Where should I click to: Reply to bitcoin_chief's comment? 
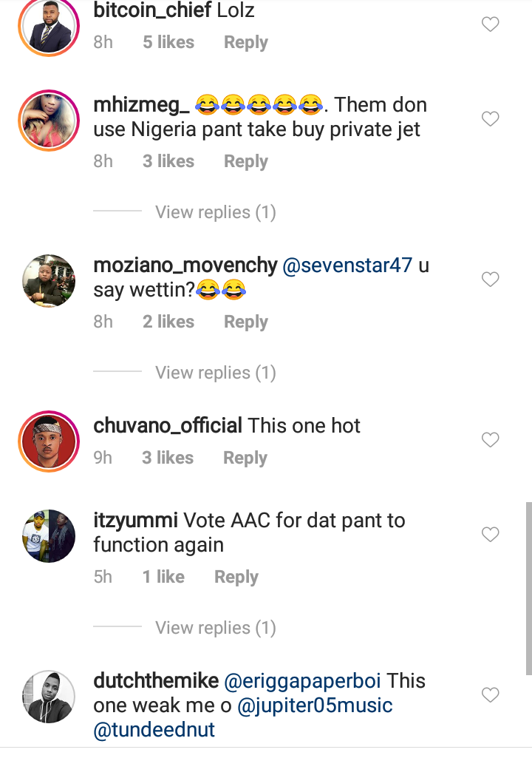click(x=246, y=43)
